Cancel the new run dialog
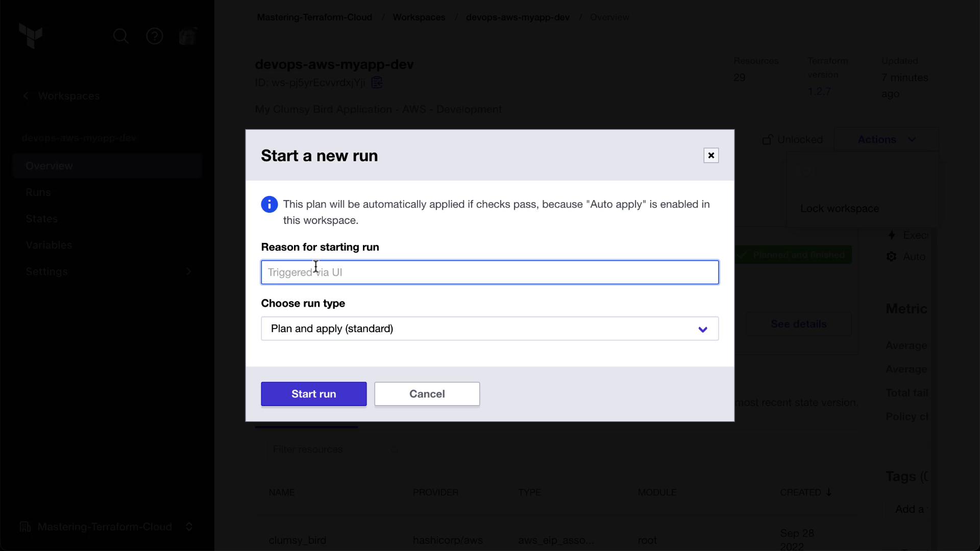Image resolution: width=980 pixels, height=551 pixels. point(427,394)
